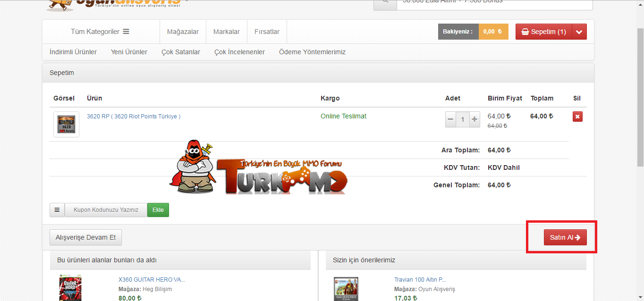Click the KDV Dahil text
644x301 pixels.
[x=504, y=167]
